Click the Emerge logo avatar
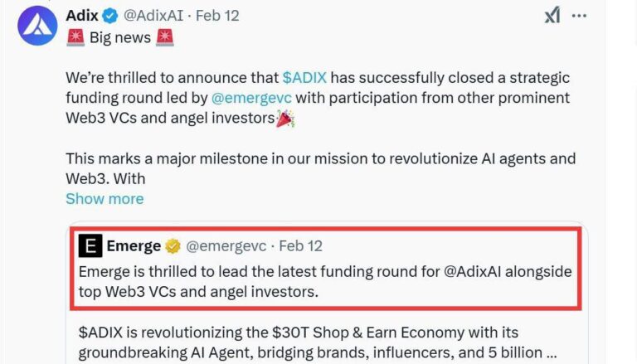Image resolution: width=637 pixels, height=364 pixels. [90, 246]
